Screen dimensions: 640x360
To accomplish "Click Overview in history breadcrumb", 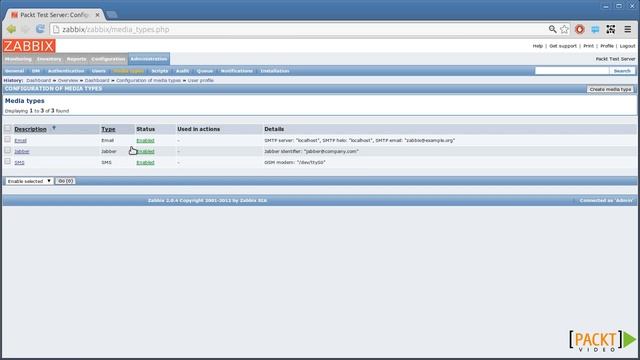I will pos(68,80).
